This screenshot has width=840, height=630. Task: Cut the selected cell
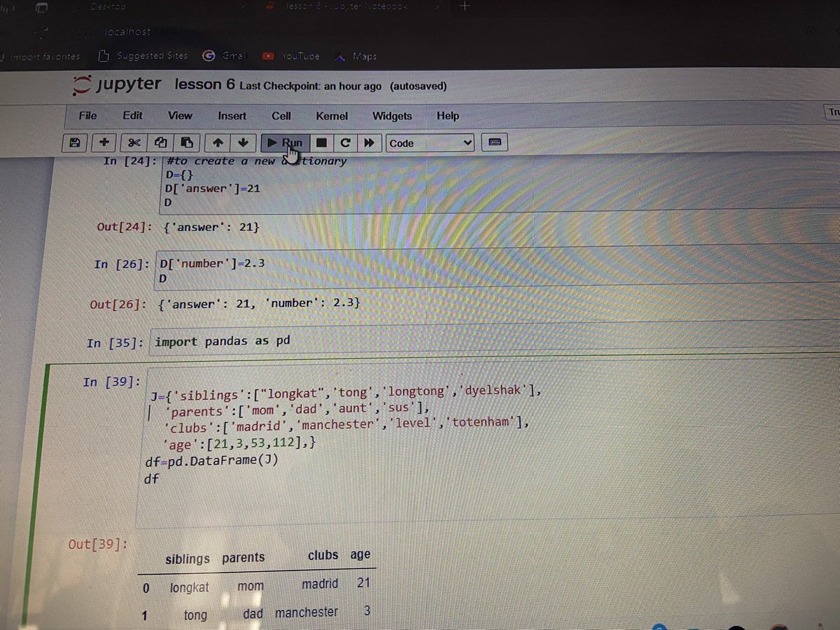134,142
